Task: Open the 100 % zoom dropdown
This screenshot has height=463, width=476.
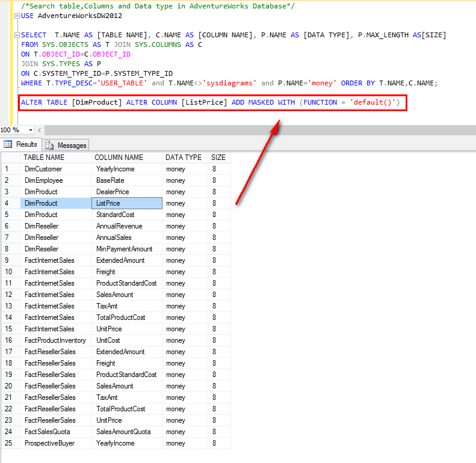Action: coord(30,130)
